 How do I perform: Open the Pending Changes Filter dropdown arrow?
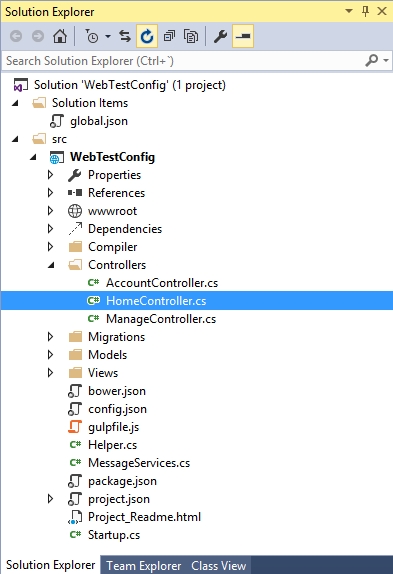[x=108, y=36]
